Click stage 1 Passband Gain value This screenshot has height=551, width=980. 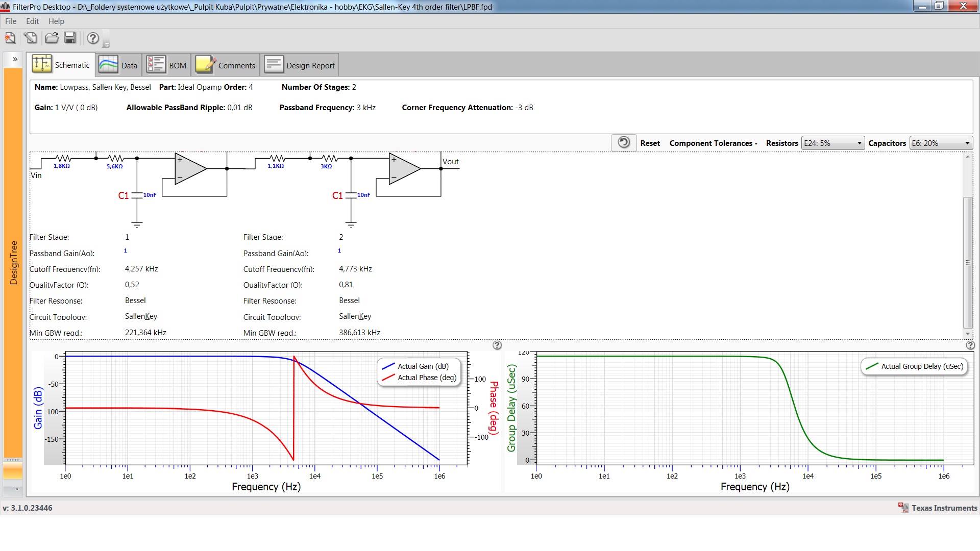126,251
